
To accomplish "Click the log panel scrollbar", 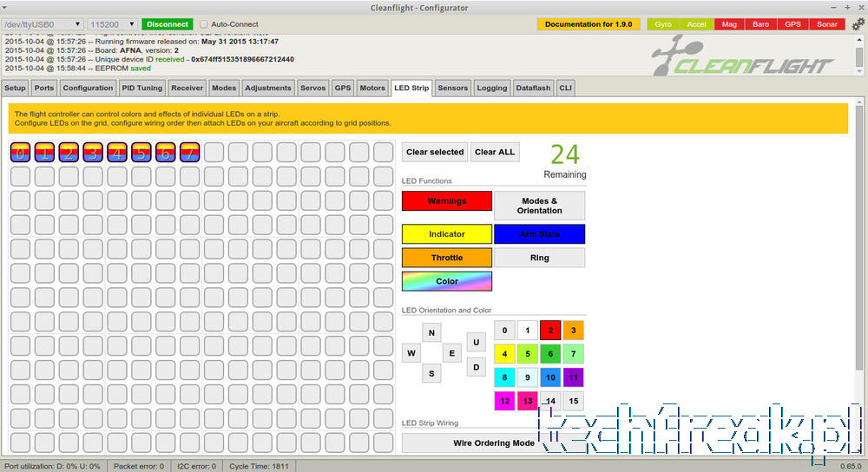I will click(859, 56).
